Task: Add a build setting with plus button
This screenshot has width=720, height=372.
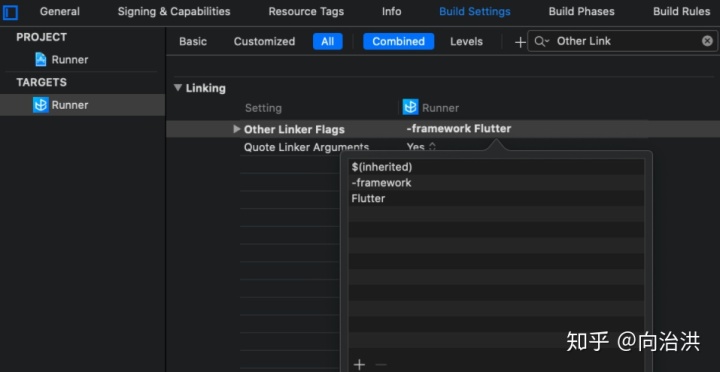Action: [x=520, y=42]
